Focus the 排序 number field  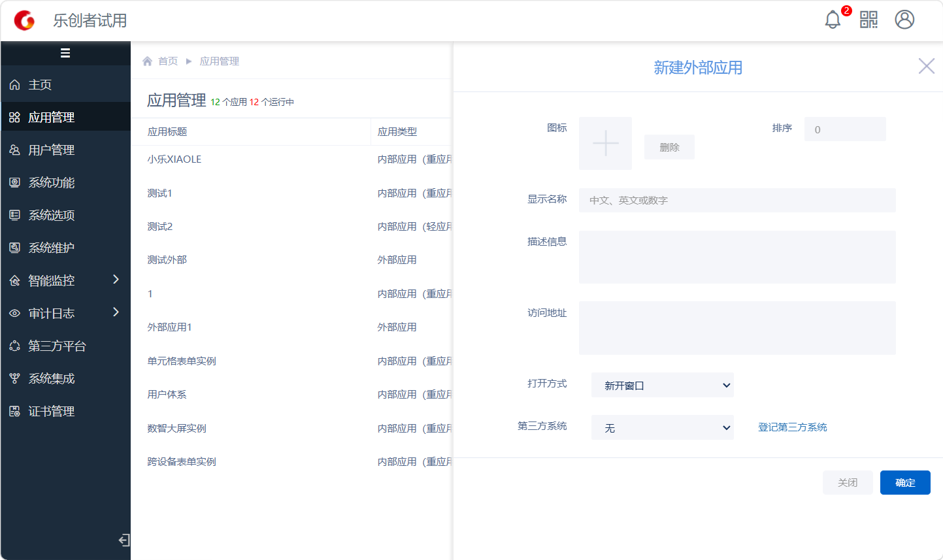pos(845,129)
